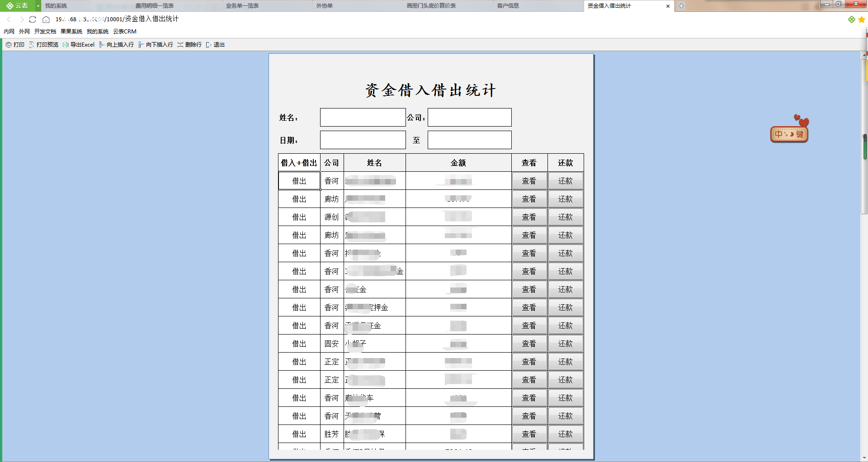Click the yellow star favorite icon

[x=862, y=19]
